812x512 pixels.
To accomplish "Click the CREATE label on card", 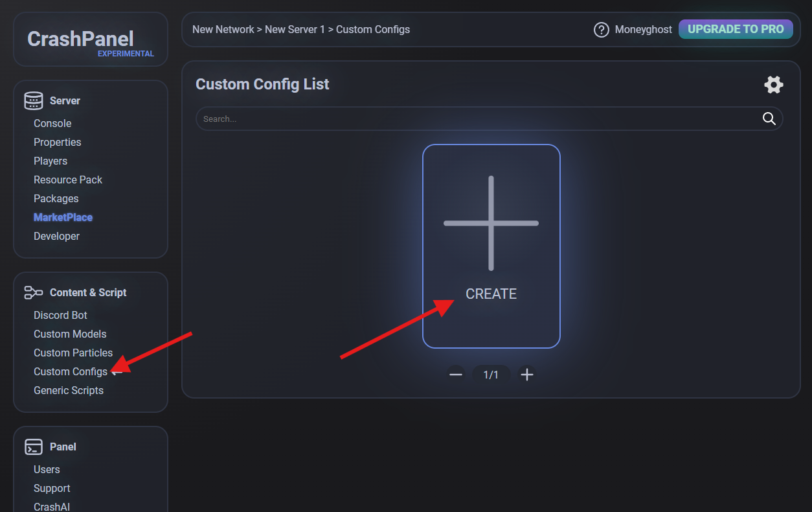I will click(491, 294).
